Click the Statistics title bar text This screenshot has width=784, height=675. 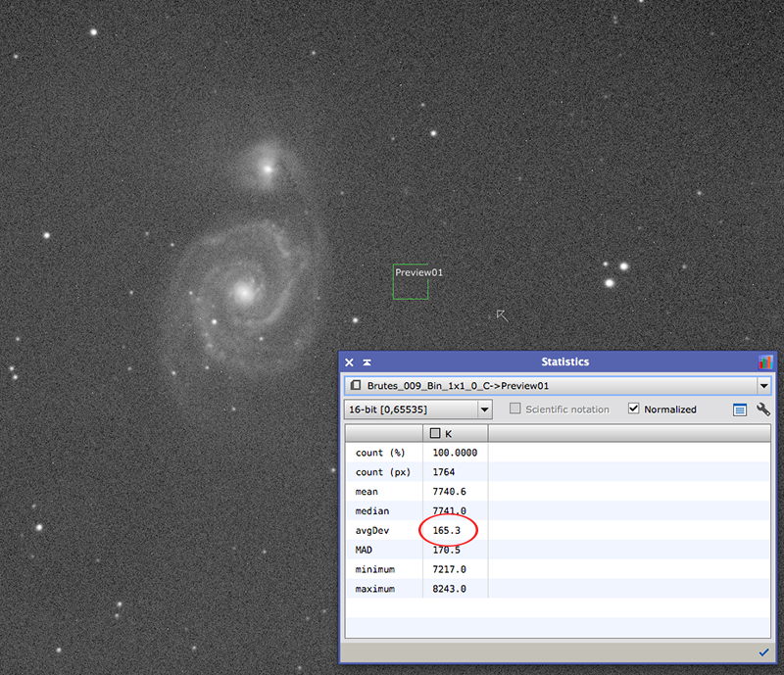click(565, 362)
